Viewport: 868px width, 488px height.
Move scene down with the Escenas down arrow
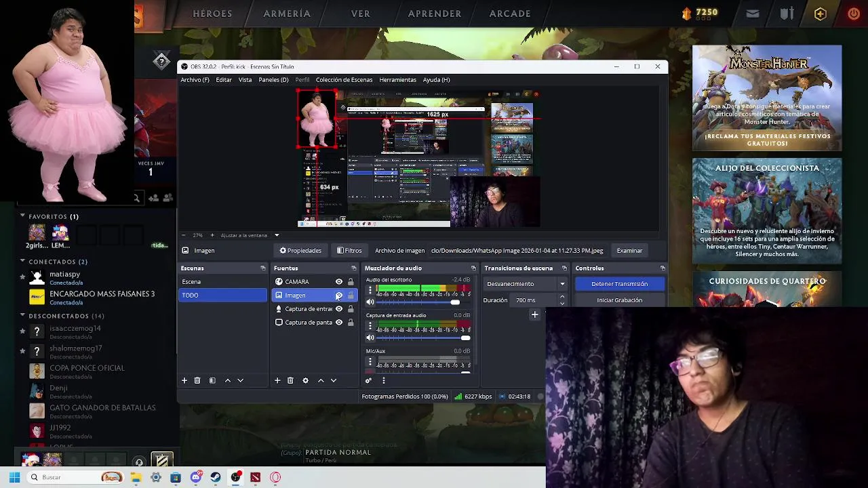coord(240,381)
